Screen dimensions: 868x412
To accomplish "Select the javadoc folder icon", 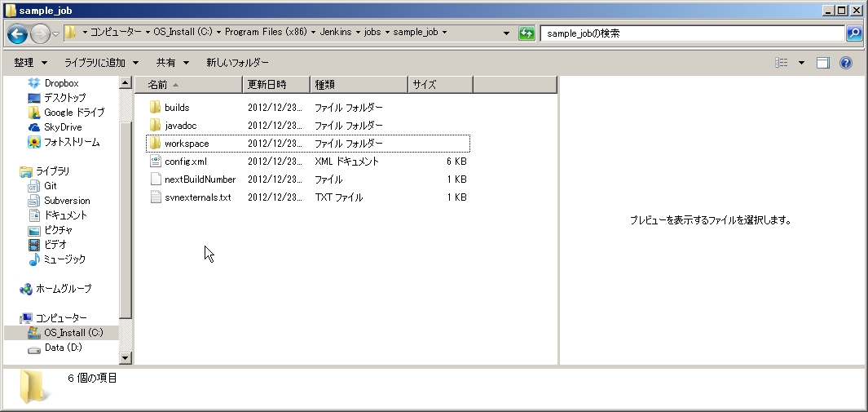I will 155,125.
